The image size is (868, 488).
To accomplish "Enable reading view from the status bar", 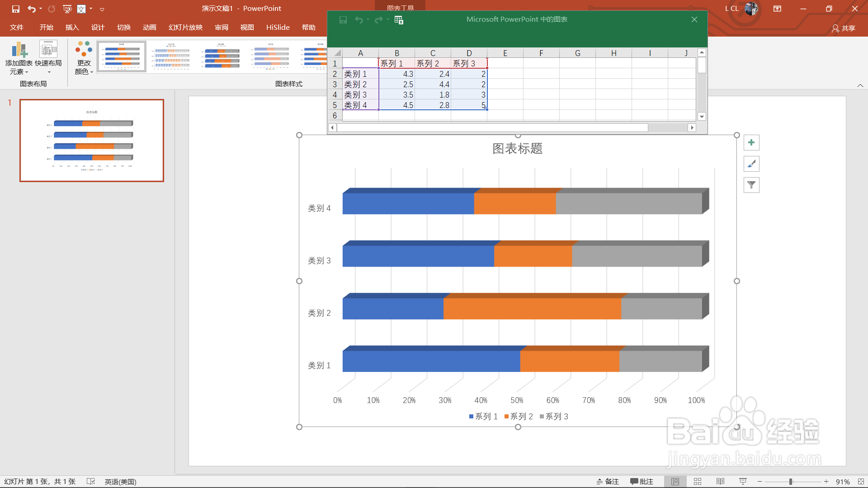I will [720, 481].
